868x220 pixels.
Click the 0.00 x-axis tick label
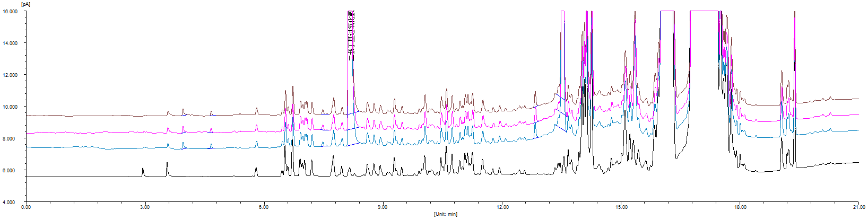pyautogui.click(x=26, y=207)
